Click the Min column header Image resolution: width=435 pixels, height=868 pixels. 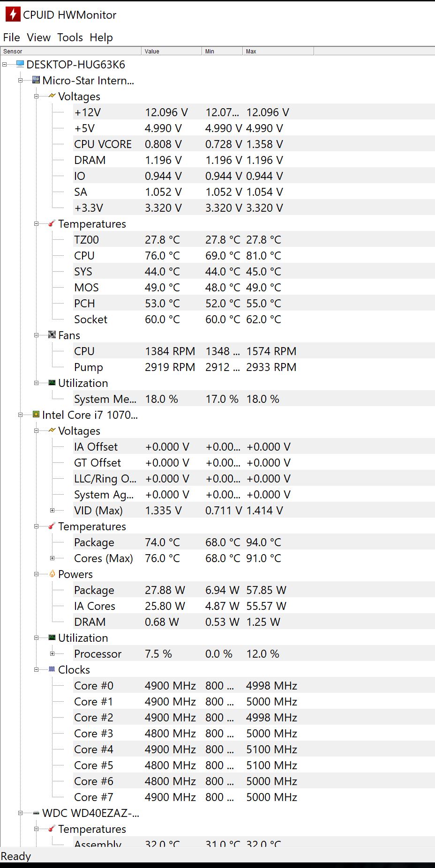point(222,51)
